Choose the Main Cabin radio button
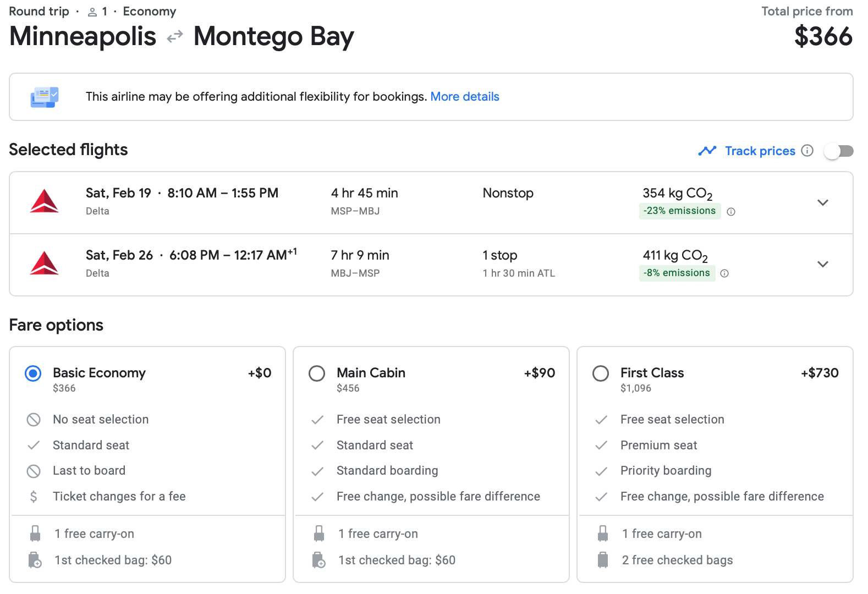The height and width of the screenshot is (594, 868). coord(317,374)
